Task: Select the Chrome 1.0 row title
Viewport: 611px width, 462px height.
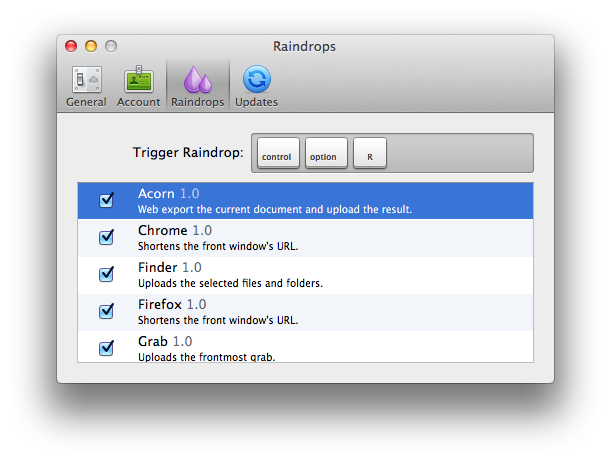Action: (175, 230)
